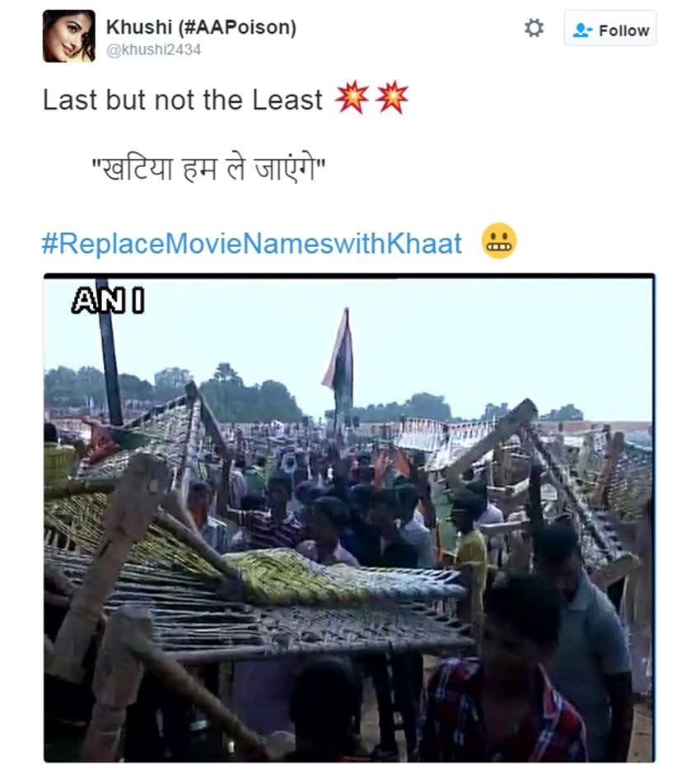Open the gear settings menu on the tweet
Image resolution: width=700 pixels, height=765 pixels.
coord(534,29)
